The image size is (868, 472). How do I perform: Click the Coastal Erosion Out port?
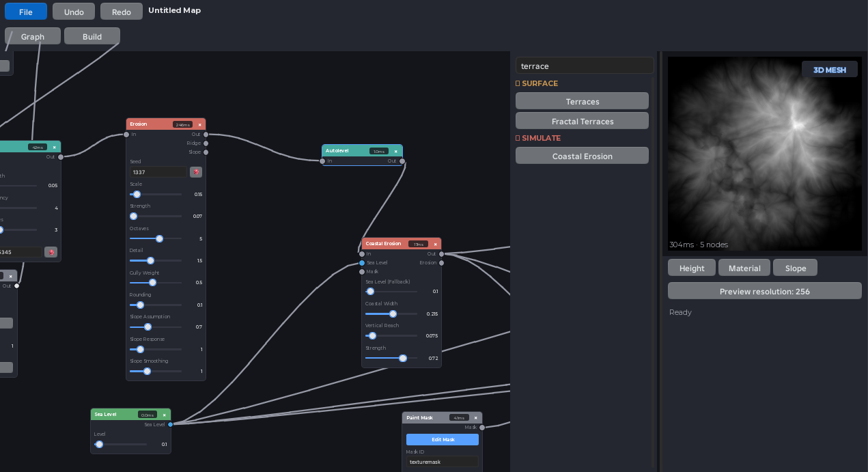(441, 254)
